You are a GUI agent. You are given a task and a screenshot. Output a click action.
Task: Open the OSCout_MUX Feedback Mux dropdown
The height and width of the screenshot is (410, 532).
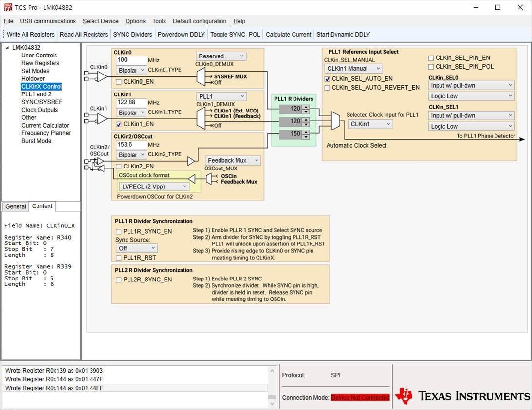[x=233, y=160]
